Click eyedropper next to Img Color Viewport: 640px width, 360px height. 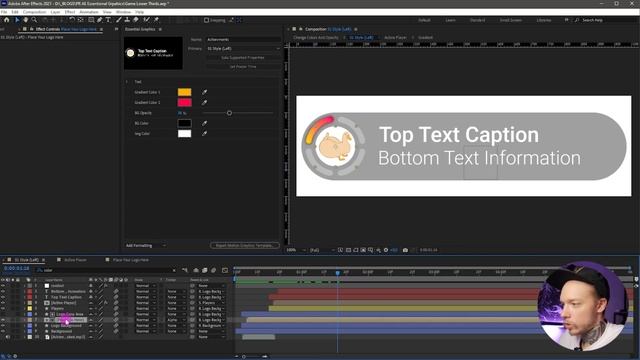[x=204, y=133]
